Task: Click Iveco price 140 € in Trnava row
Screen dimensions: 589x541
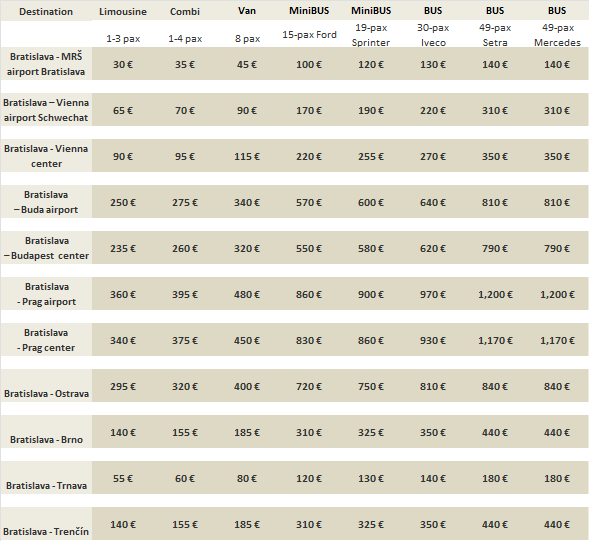Action: (433, 478)
